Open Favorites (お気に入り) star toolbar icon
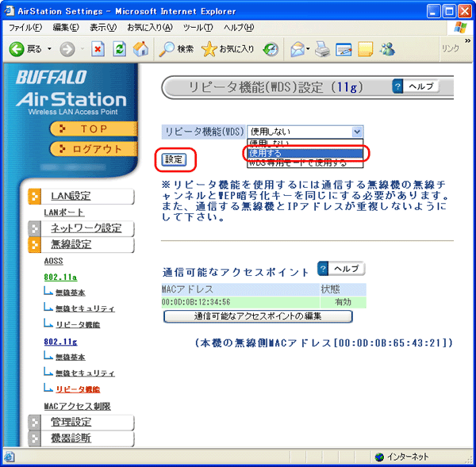Viewport: 476px width, 467px height. click(209, 49)
